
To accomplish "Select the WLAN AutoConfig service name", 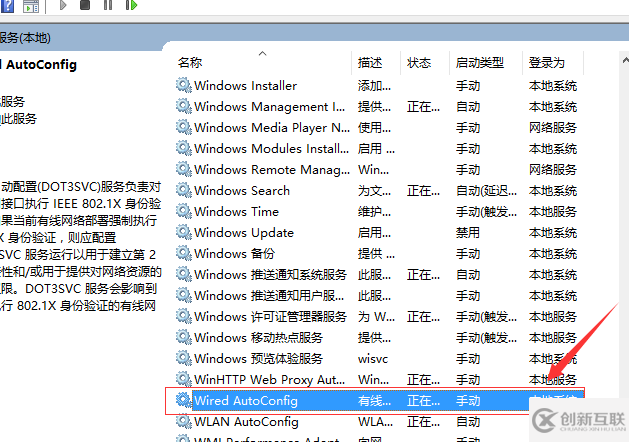I will tap(246, 422).
